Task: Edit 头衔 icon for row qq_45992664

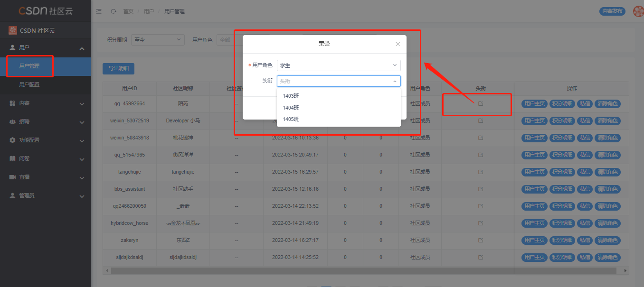Action: click(x=481, y=103)
